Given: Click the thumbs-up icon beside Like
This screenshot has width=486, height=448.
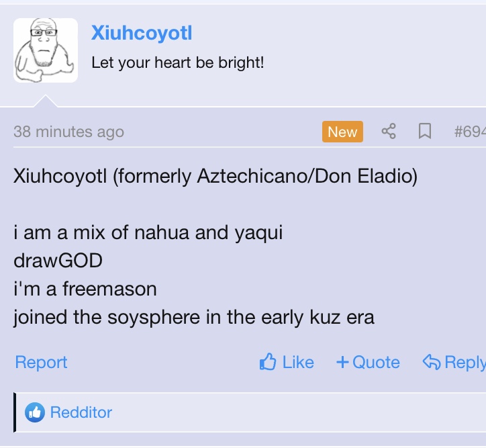Looking at the screenshot, I should point(268,361).
